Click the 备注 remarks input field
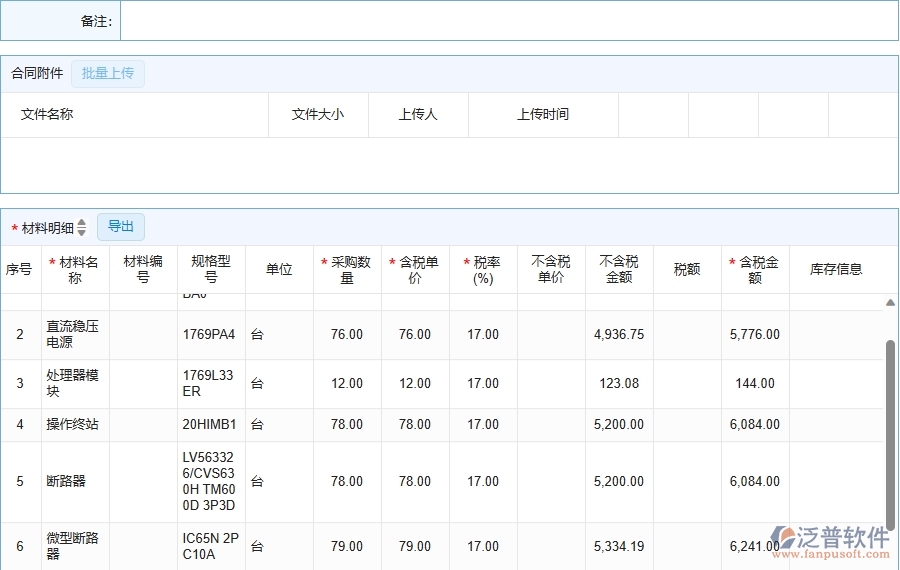Screen dimensions: 900x570 pyautogui.click(x=508, y=21)
